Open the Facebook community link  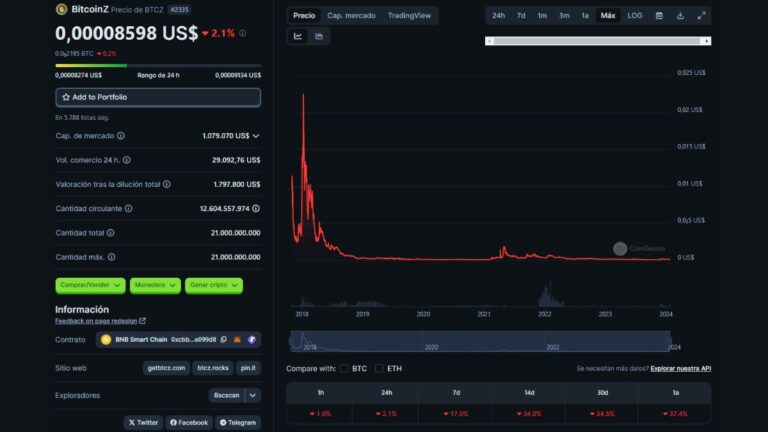coord(189,422)
